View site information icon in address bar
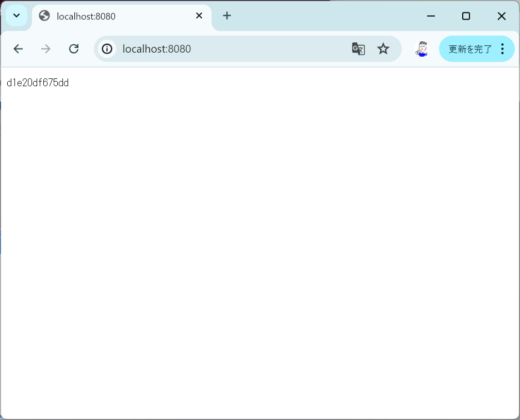The image size is (520, 420). coord(107,49)
